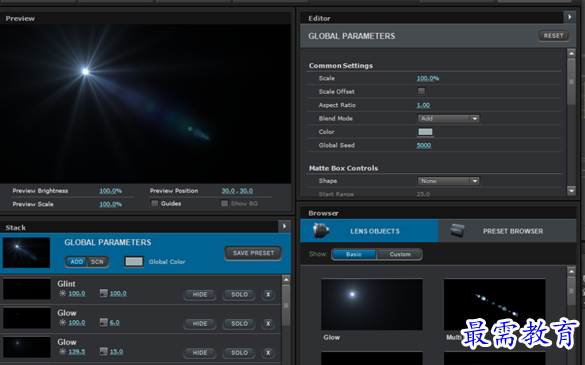The height and width of the screenshot is (365, 585).
Task: Expand the Editor panel arrow menu
Action: [x=569, y=17]
